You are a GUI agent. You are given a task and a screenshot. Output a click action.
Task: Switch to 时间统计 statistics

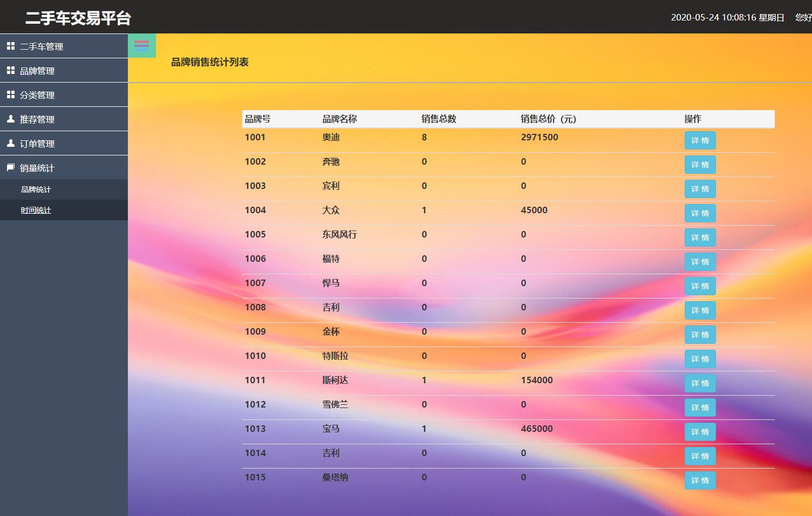point(36,210)
